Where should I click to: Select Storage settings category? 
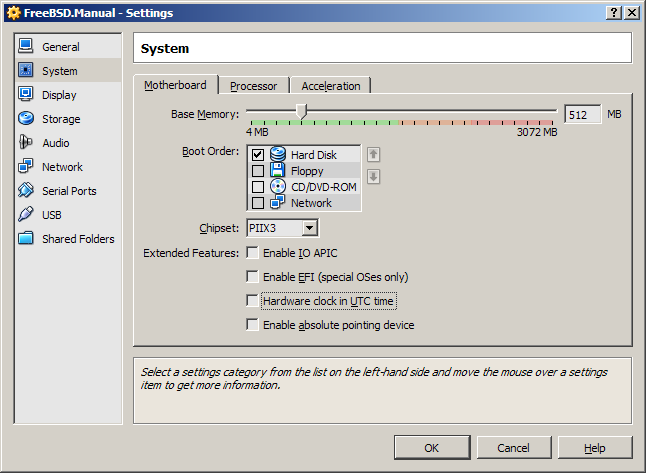[68, 119]
